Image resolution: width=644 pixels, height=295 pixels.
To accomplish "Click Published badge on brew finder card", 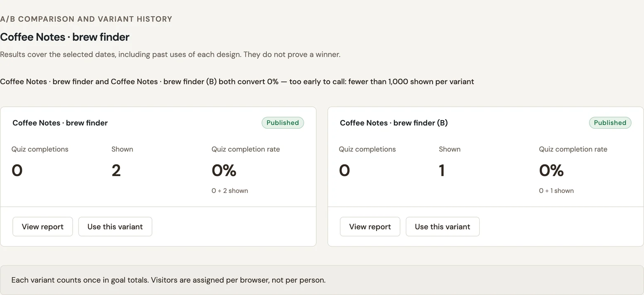I will 283,123.
